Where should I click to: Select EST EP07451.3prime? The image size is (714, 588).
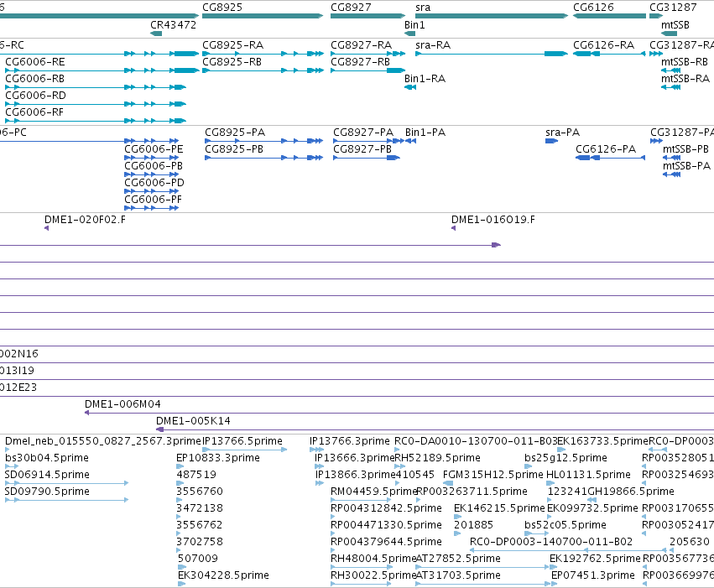click(593, 575)
